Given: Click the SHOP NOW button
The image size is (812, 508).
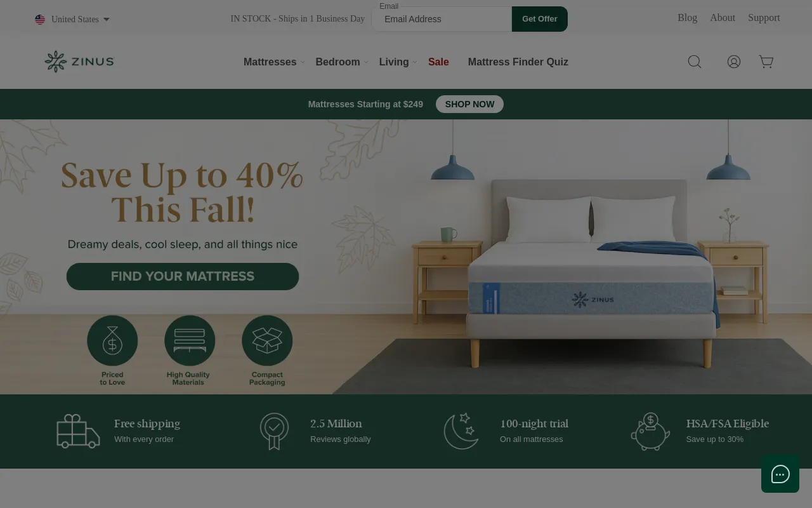Looking at the screenshot, I should pos(469,104).
